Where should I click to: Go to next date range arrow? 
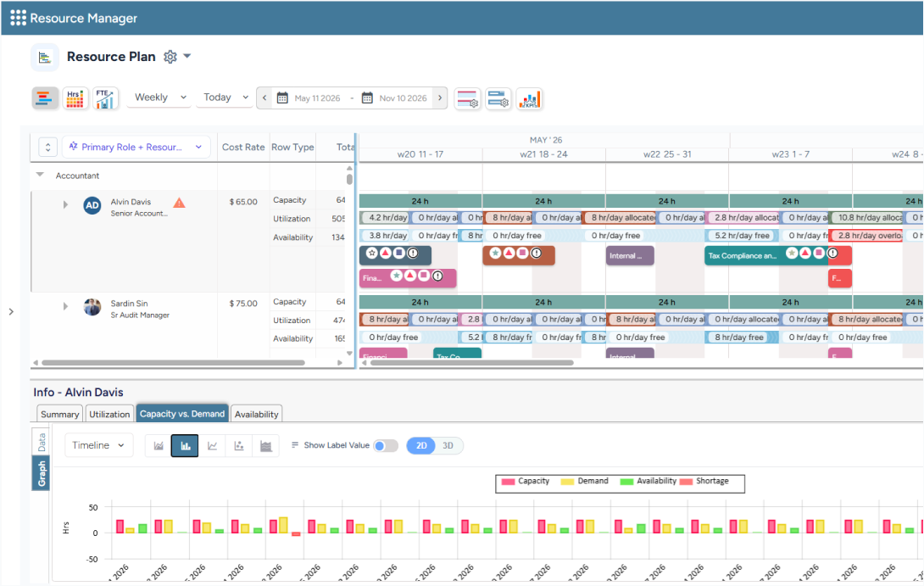coord(440,98)
